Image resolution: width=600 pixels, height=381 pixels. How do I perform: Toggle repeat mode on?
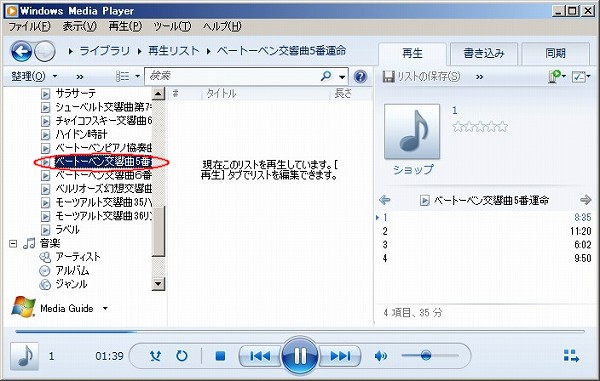tap(182, 356)
